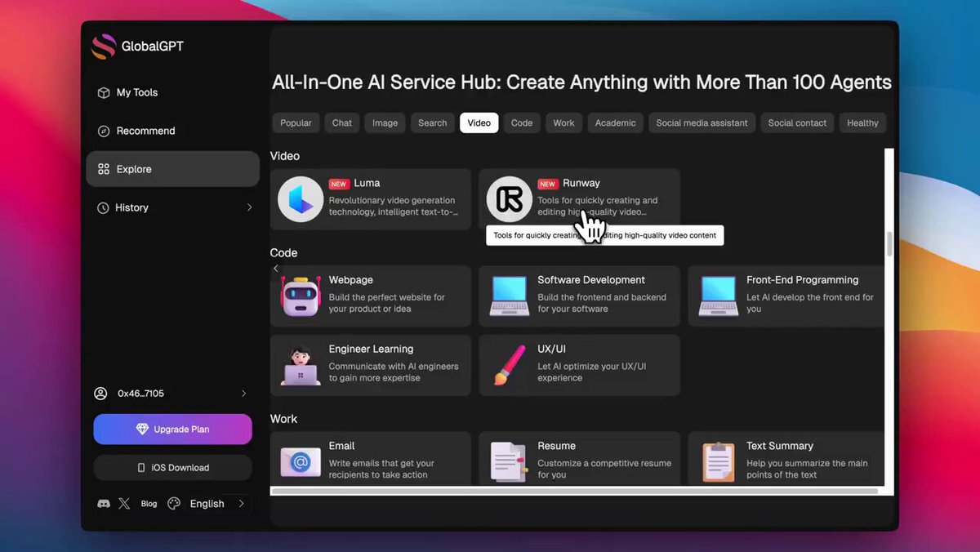Image resolution: width=980 pixels, height=552 pixels.
Task: Open the UX/UI card title
Action: coord(551,349)
